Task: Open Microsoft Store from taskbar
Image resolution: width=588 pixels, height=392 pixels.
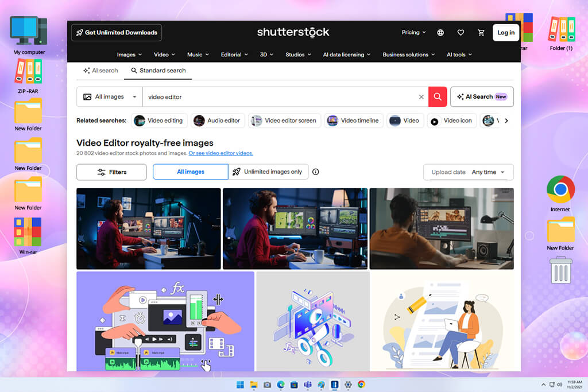Action: 294,385
